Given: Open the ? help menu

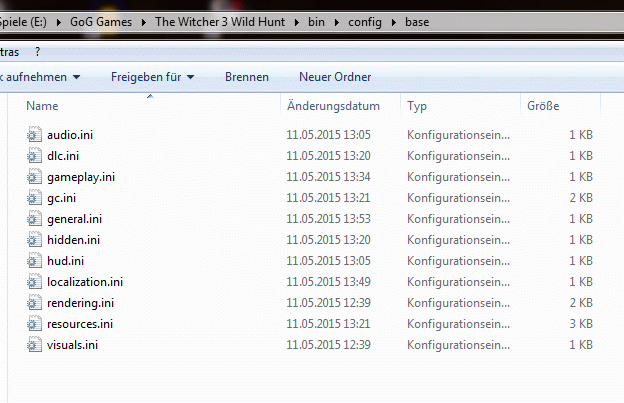Looking at the screenshot, I should click(x=37, y=52).
